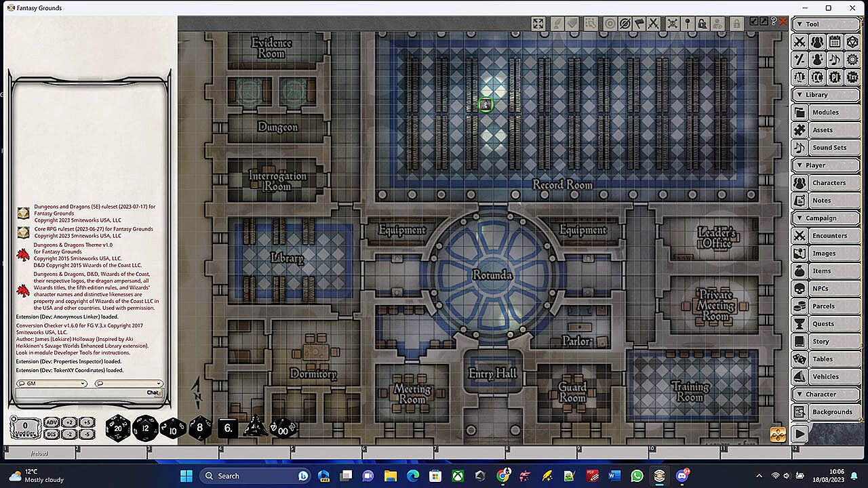Toggle the DIS disadvantage button
Image resolution: width=868 pixels, height=488 pixels.
coord(52,434)
